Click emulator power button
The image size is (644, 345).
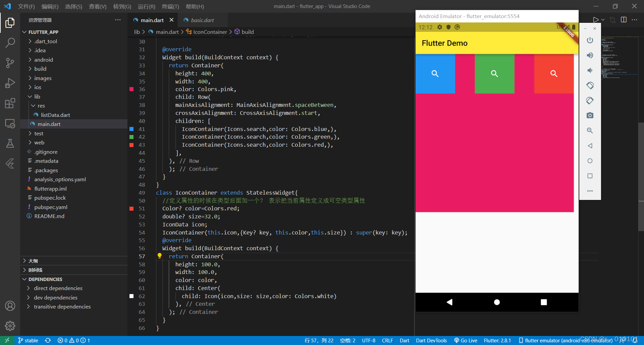point(590,40)
